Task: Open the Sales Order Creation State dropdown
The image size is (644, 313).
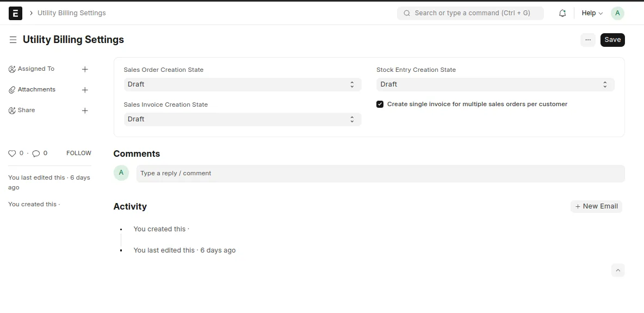Action: point(243,84)
